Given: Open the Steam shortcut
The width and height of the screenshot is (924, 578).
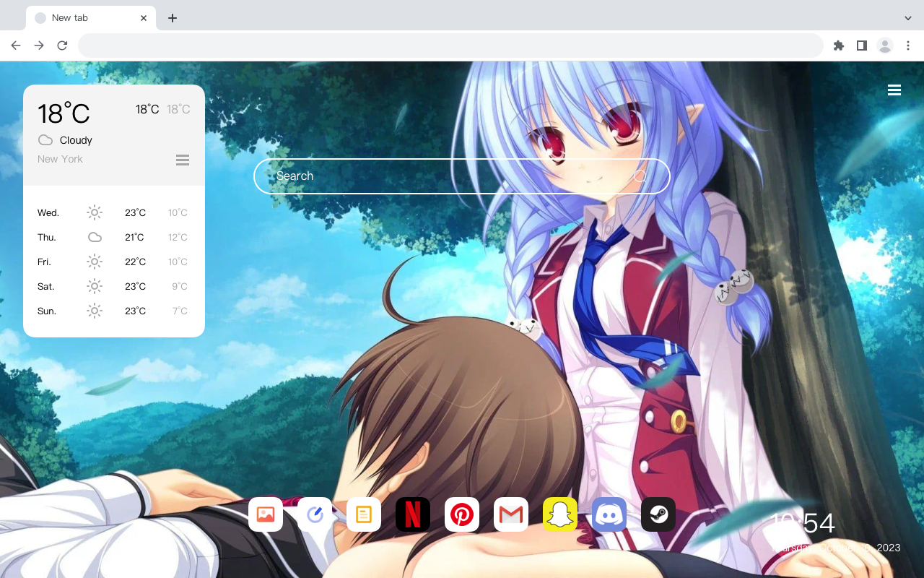Looking at the screenshot, I should 658,514.
